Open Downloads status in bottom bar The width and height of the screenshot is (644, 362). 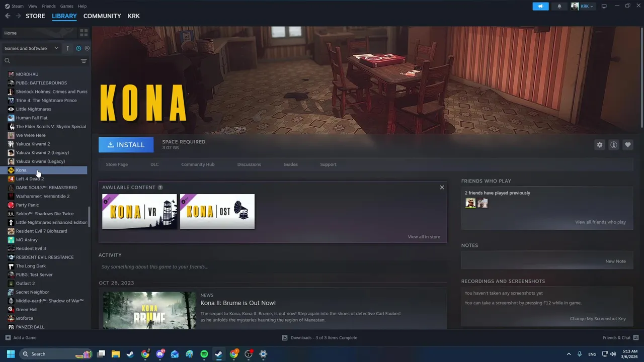[319, 338]
